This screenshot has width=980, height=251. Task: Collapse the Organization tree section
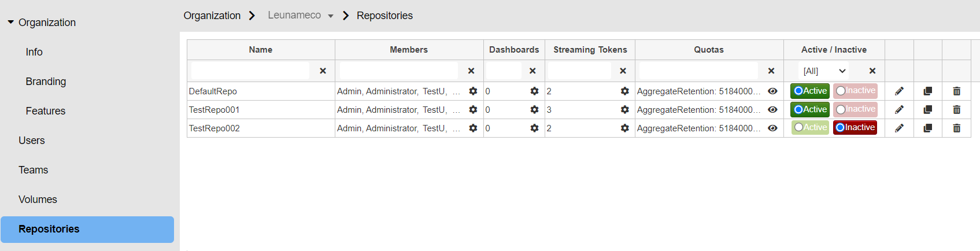[x=10, y=22]
